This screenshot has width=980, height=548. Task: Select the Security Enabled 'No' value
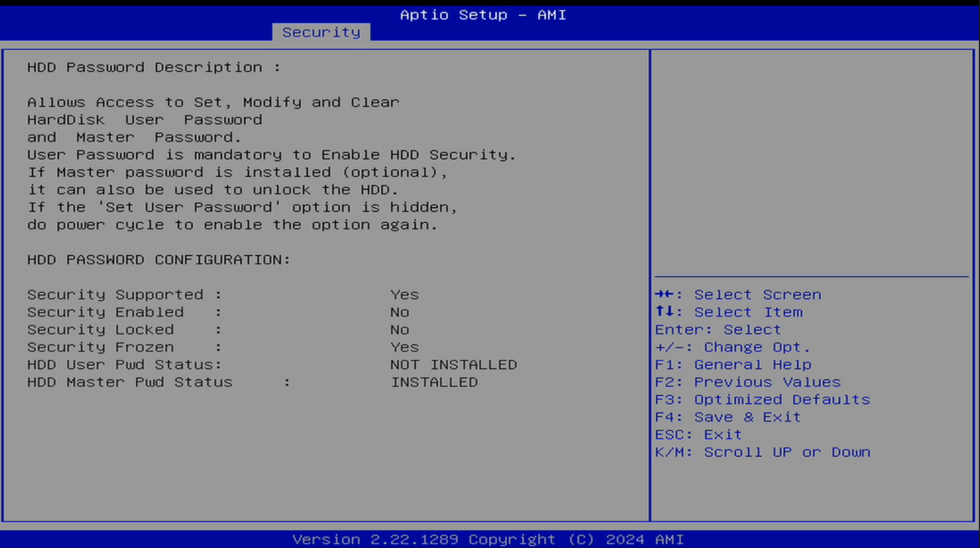[399, 312]
